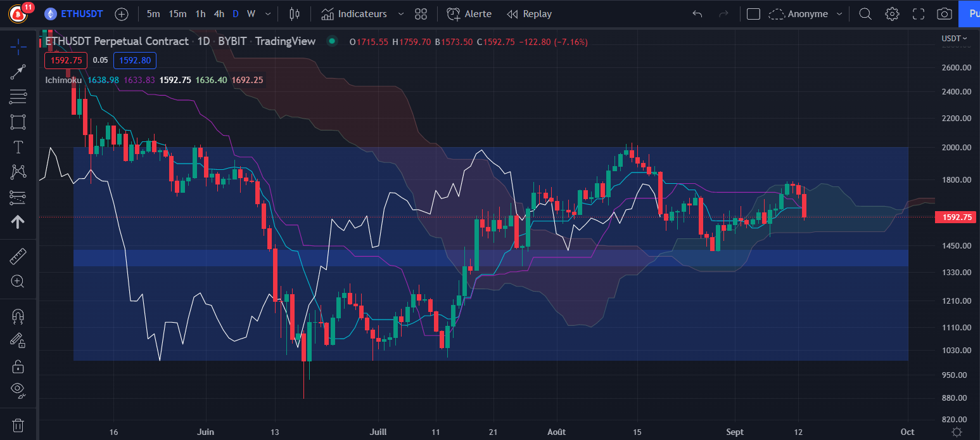Image resolution: width=980 pixels, height=440 pixels.
Task: Toggle lock all drawing tools
Action: (x=18, y=366)
